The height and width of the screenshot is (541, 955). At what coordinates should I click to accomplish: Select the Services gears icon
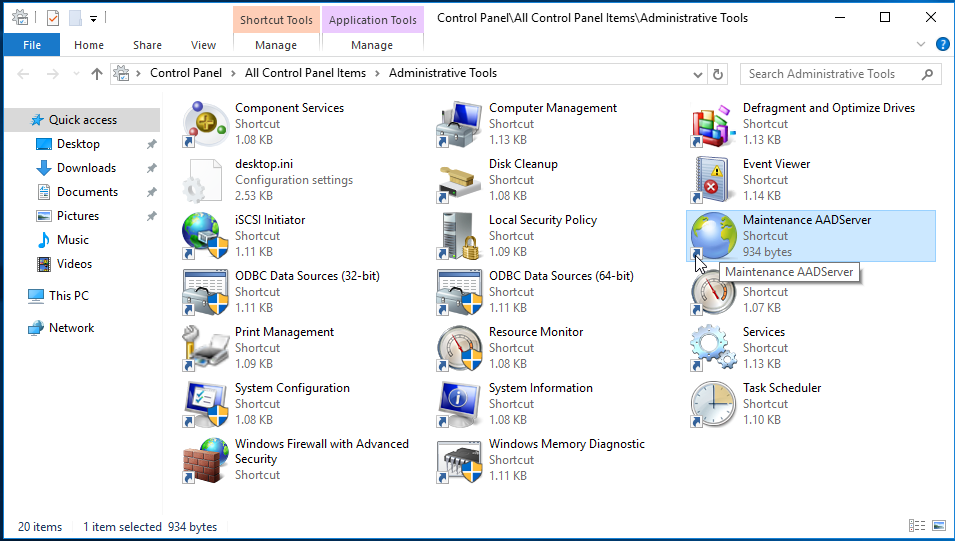pos(714,348)
